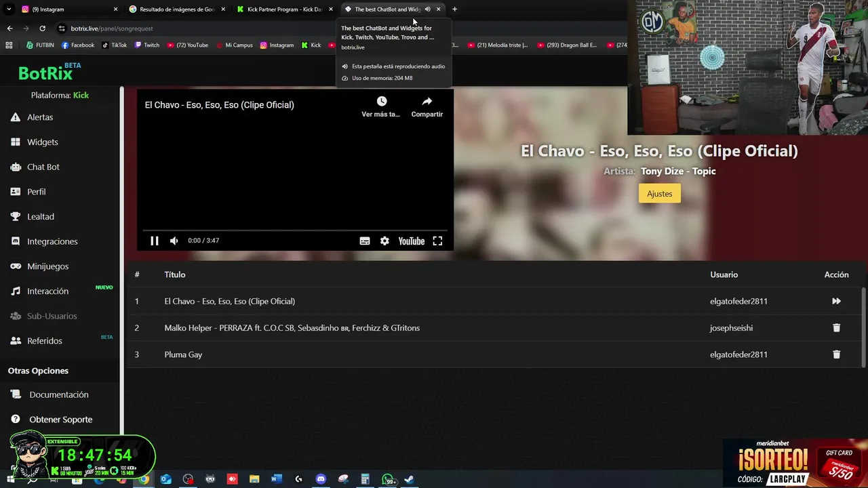Image resolution: width=868 pixels, height=488 pixels.
Task: Go back in browser history
Action: coord(9,28)
